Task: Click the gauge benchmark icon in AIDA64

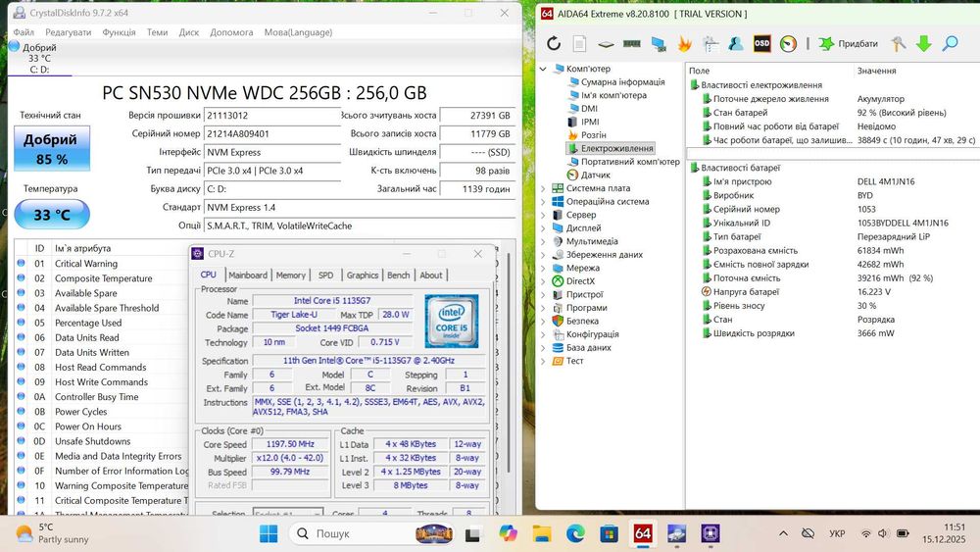Action: (788, 44)
